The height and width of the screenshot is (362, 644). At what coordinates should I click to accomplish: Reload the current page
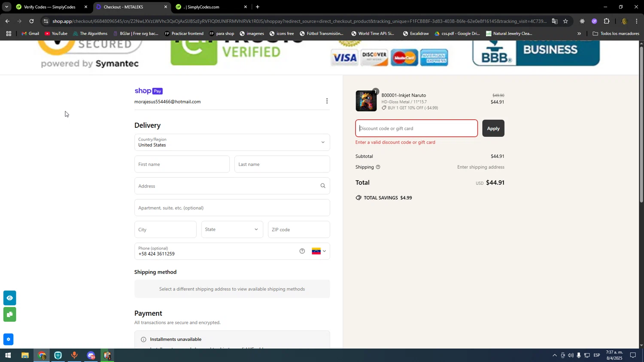point(31,21)
